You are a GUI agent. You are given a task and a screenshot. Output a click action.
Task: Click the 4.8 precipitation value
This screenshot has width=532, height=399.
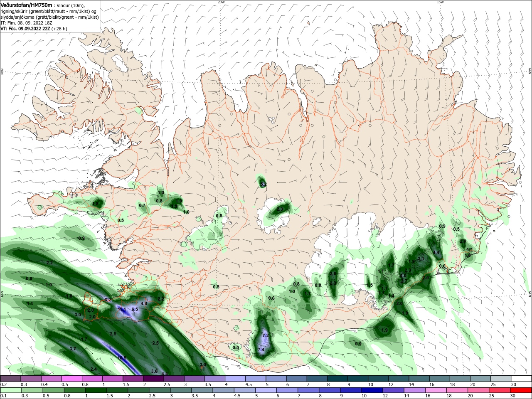144,303
